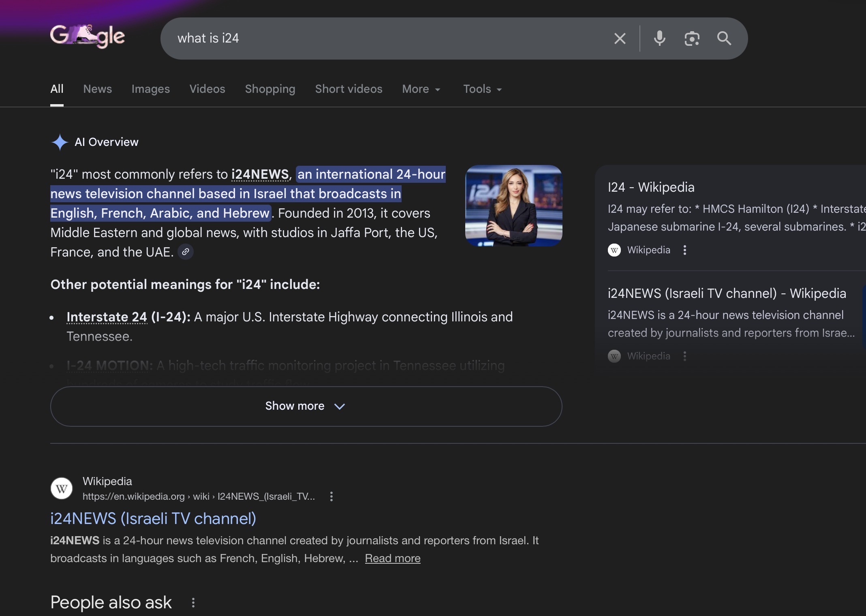866x616 pixels.
Task: Click the i24NEWS anchor thumbnail image
Action: click(x=513, y=205)
